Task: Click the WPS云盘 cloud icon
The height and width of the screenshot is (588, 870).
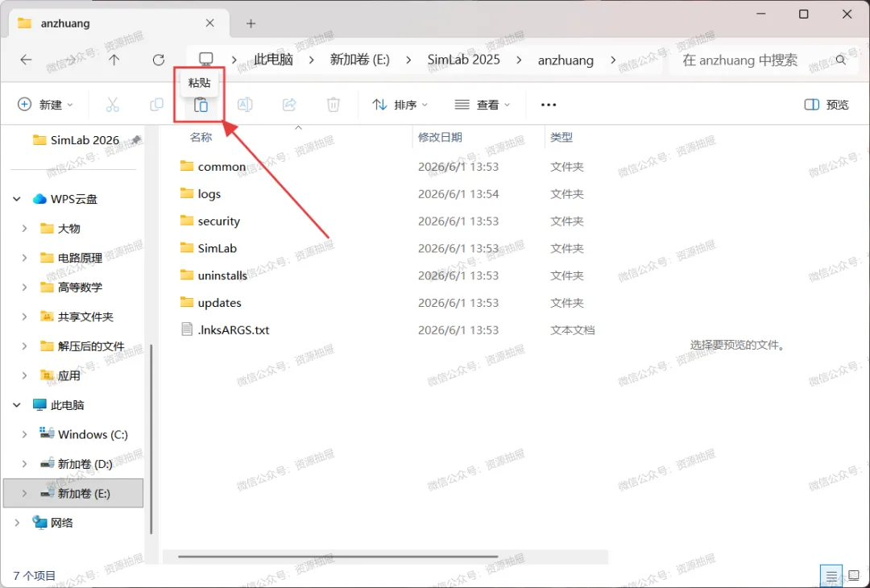Action: tap(39, 199)
